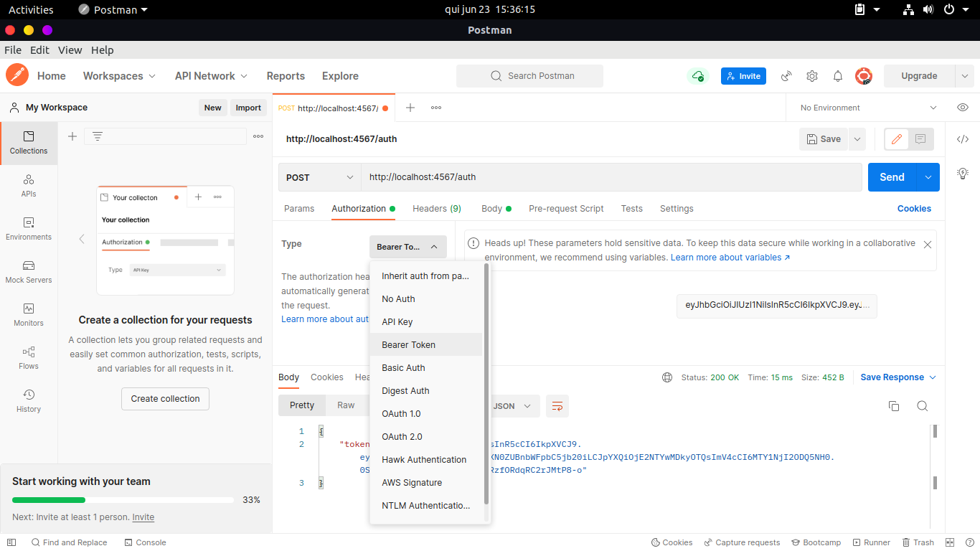This screenshot has height=551, width=980.
Task: Open the APIs sidebar panel
Action: coord(29,186)
